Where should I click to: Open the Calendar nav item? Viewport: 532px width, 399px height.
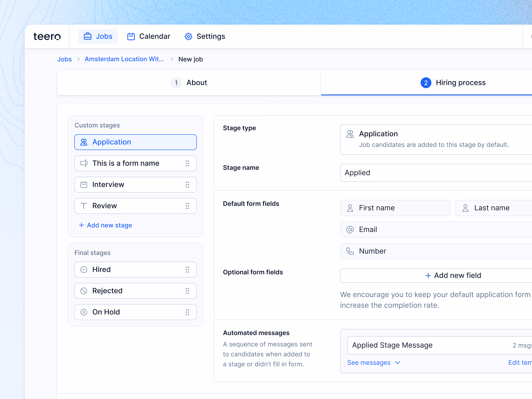tap(149, 36)
